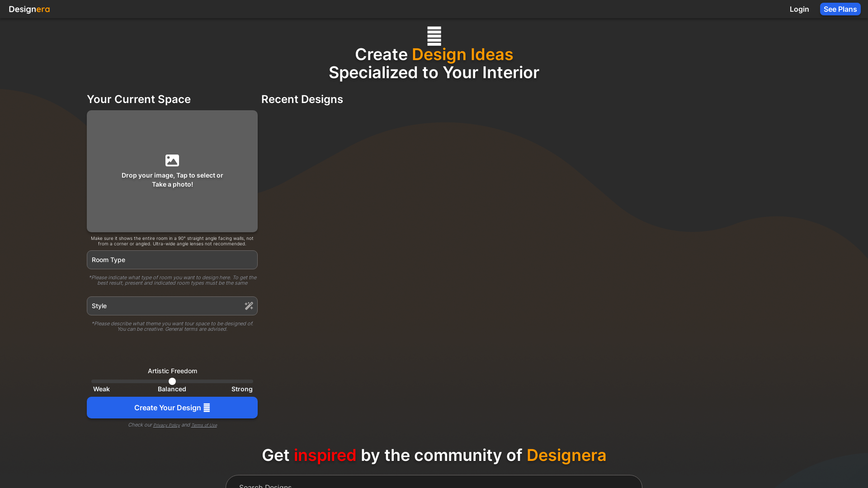The height and width of the screenshot is (488, 868).
Task: Click the Designera logo
Action: pyautogui.click(x=29, y=9)
